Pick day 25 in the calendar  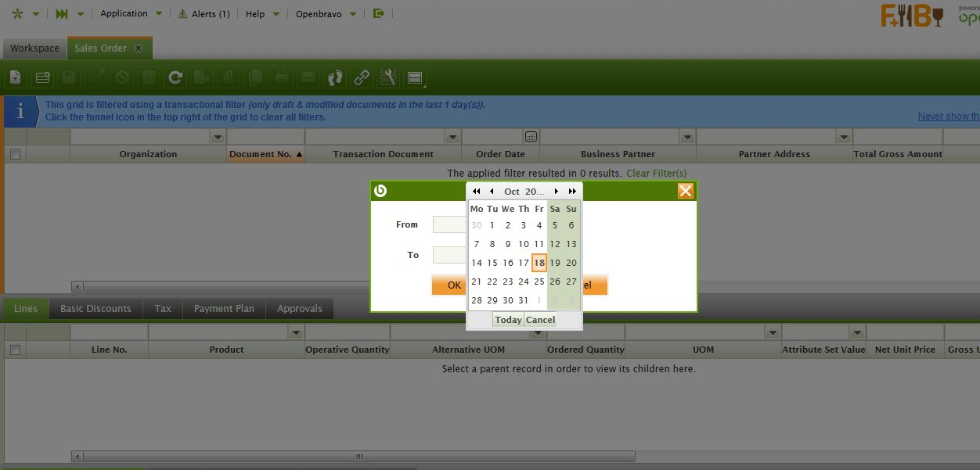coord(539,282)
